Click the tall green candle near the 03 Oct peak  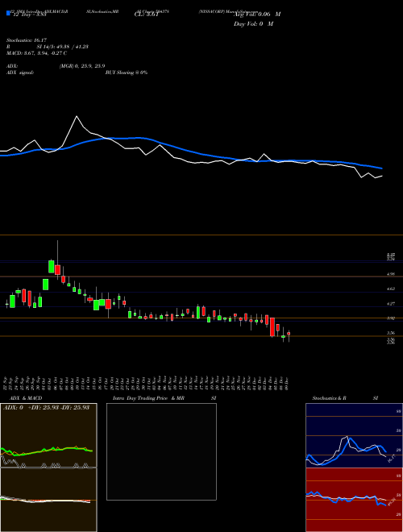click(x=52, y=266)
